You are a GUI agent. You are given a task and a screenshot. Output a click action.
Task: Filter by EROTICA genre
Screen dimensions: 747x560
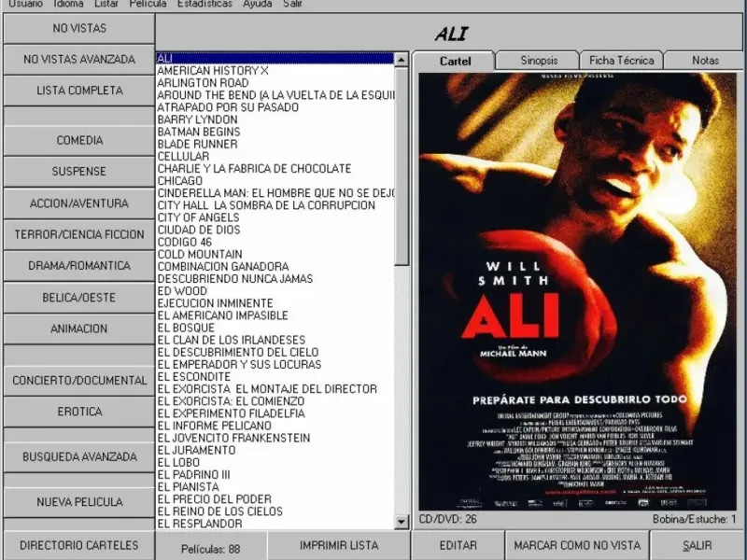[x=79, y=412]
